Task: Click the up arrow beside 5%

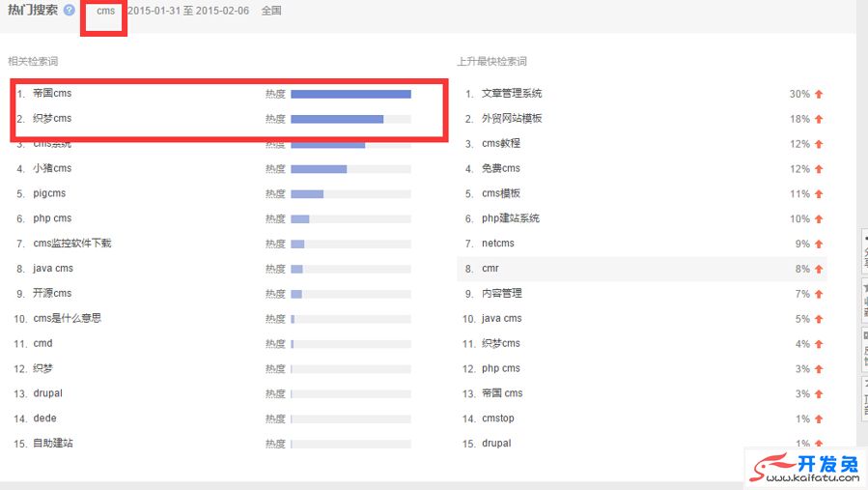Action: [819, 319]
